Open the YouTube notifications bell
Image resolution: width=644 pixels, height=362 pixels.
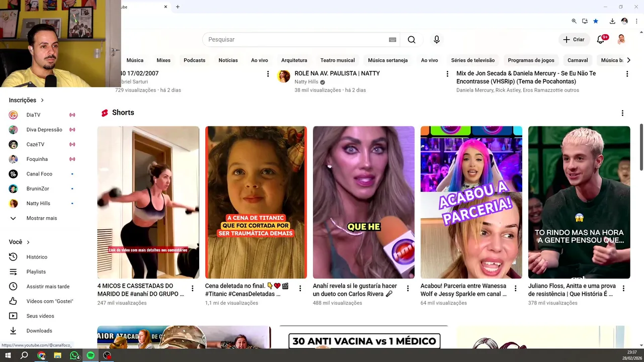click(601, 40)
